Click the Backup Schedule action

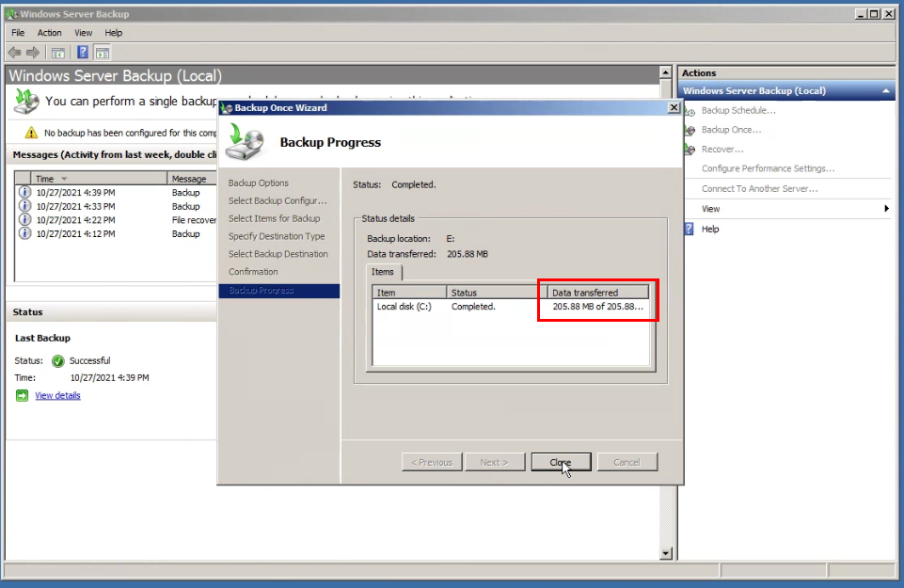(738, 111)
